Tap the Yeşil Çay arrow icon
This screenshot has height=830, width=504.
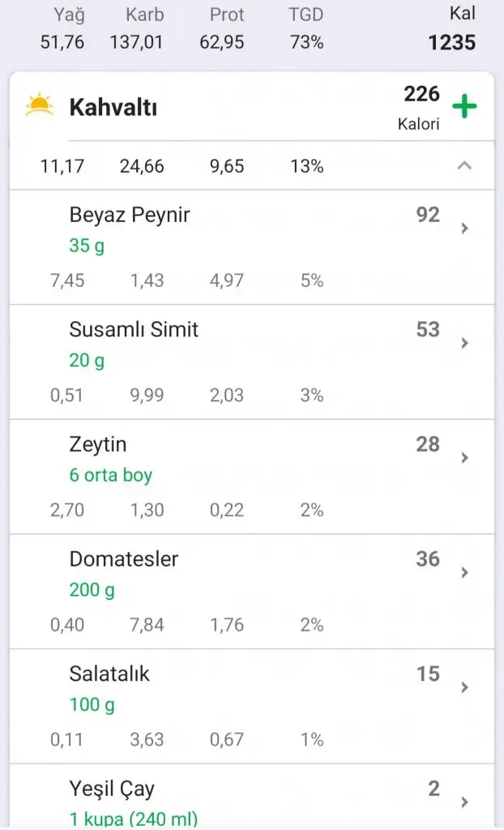[x=464, y=802]
